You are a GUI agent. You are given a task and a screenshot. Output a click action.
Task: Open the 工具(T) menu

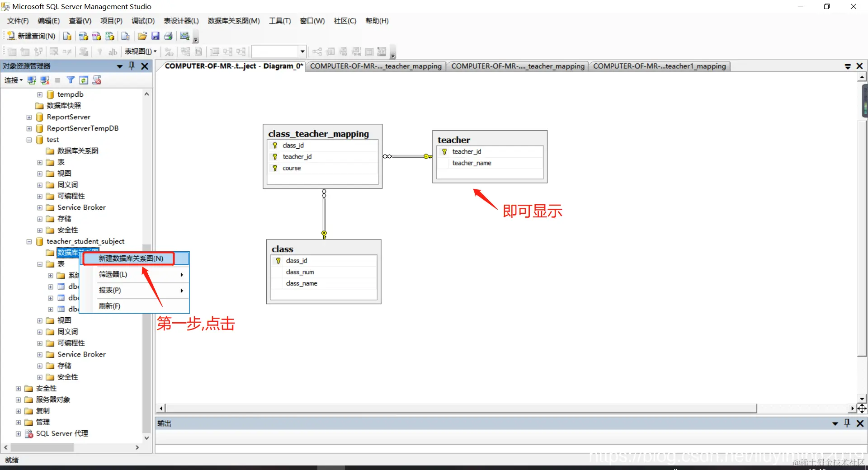[x=280, y=21]
